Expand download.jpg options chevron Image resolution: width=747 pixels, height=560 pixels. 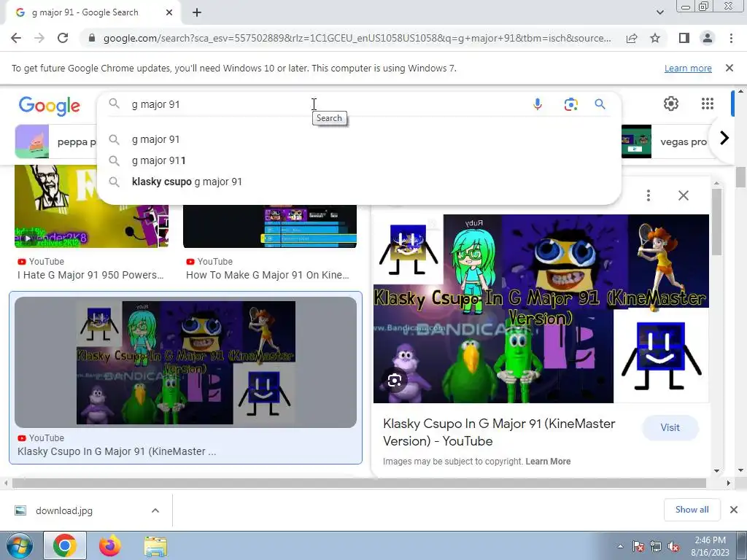click(x=155, y=510)
